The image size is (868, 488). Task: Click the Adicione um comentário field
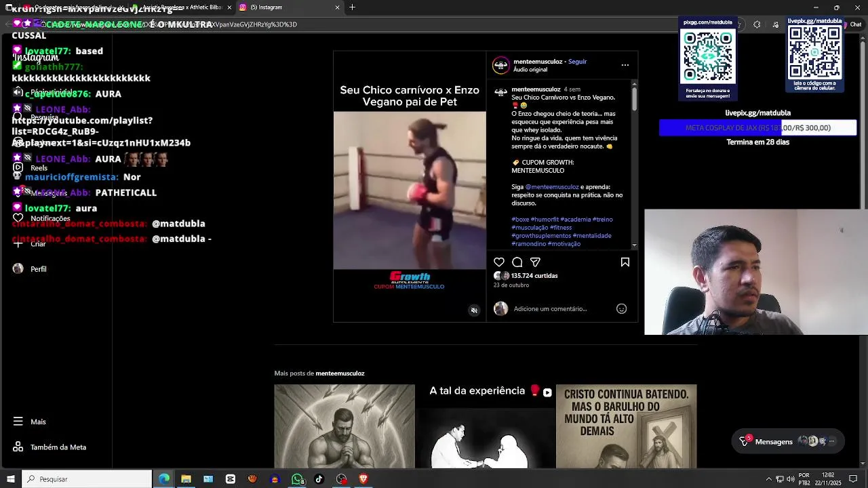pos(550,309)
